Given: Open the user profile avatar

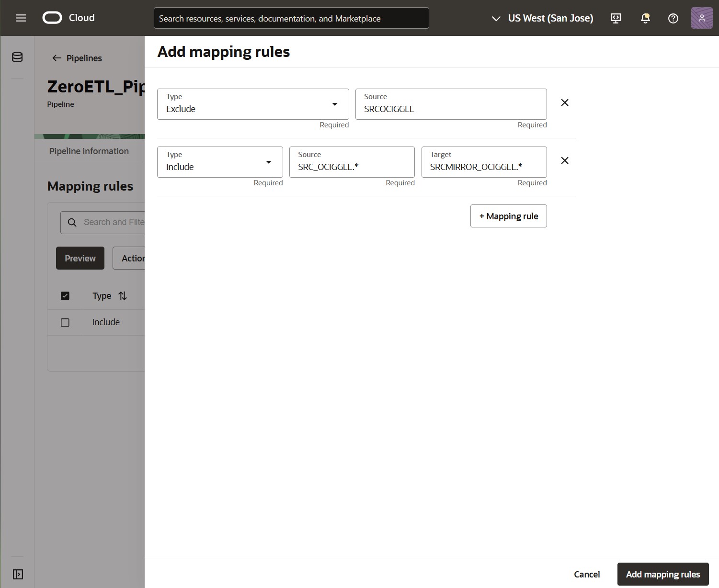Looking at the screenshot, I should tap(701, 18).
